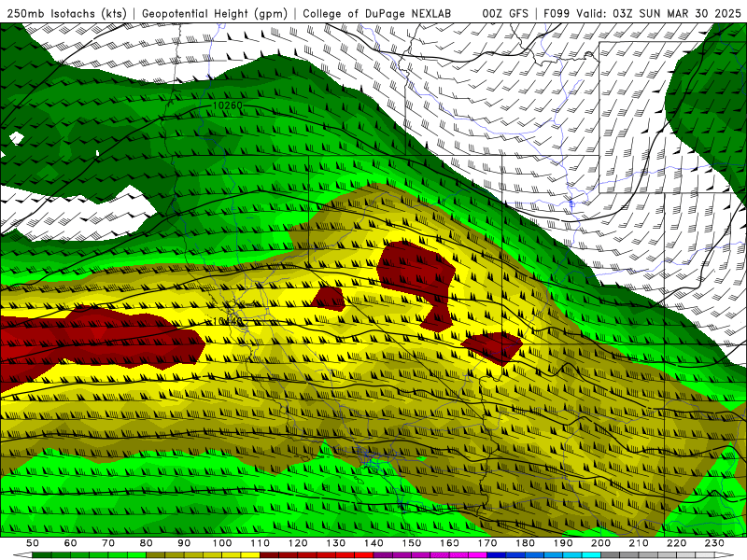
Task: Click the legend value 120
Action: pos(298,543)
